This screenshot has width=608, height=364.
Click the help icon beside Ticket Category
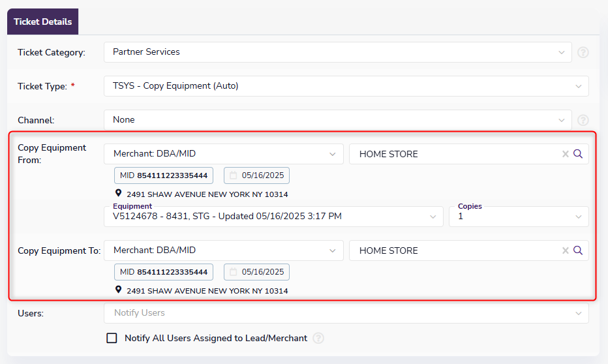pyautogui.click(x=583, y=52)
